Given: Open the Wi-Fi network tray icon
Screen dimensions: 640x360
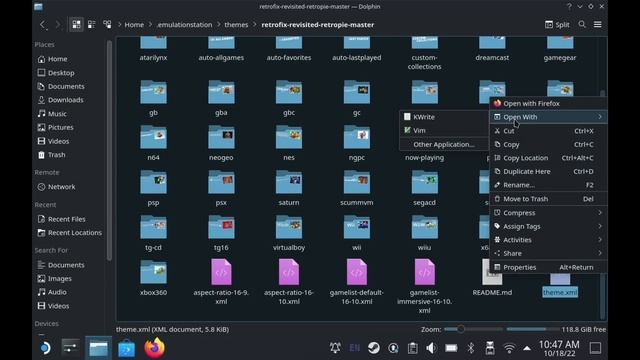Looking at the screenshot, I should click(509, 348).
